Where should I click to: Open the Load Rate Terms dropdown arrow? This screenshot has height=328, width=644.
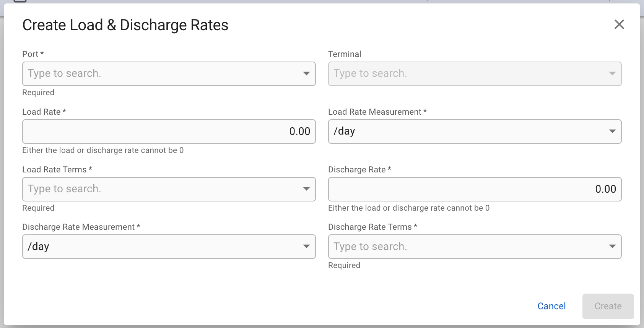[x=306, y=189]
